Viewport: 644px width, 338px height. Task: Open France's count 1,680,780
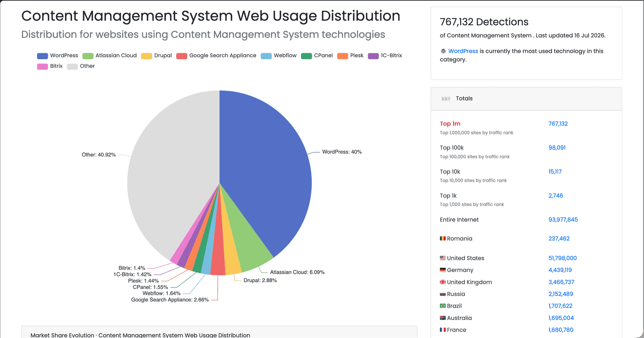pyautogui.click(x=561, y=330)
